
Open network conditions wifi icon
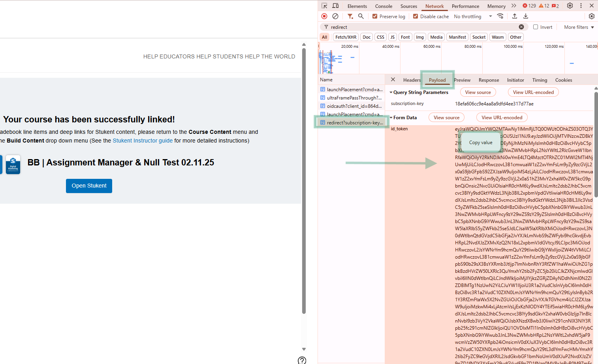500,16
